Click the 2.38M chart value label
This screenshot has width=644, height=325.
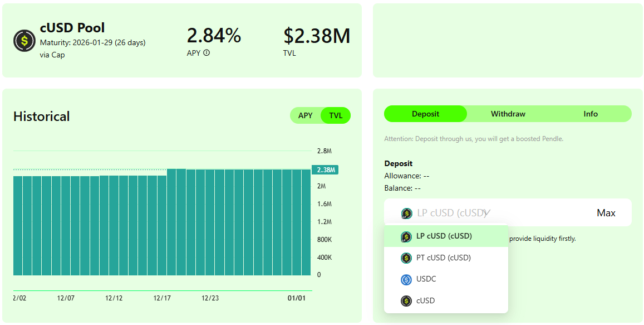(x=325, y=170)
